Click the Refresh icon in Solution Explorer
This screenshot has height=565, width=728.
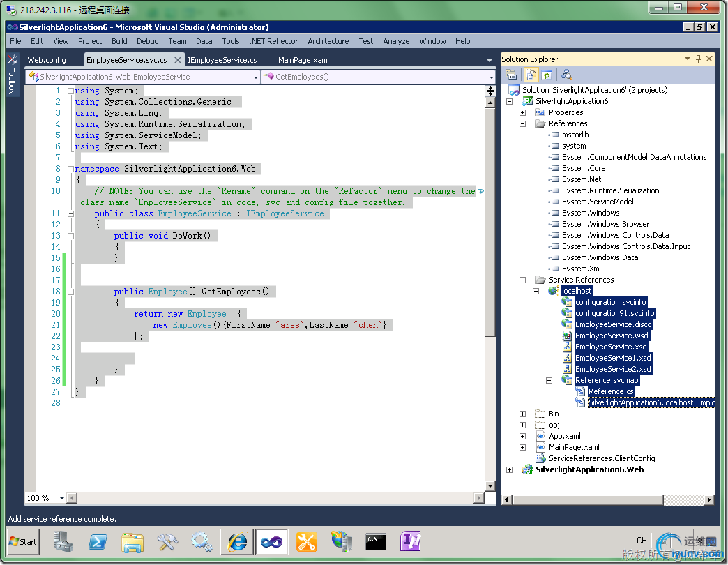[x=547, y=74]
